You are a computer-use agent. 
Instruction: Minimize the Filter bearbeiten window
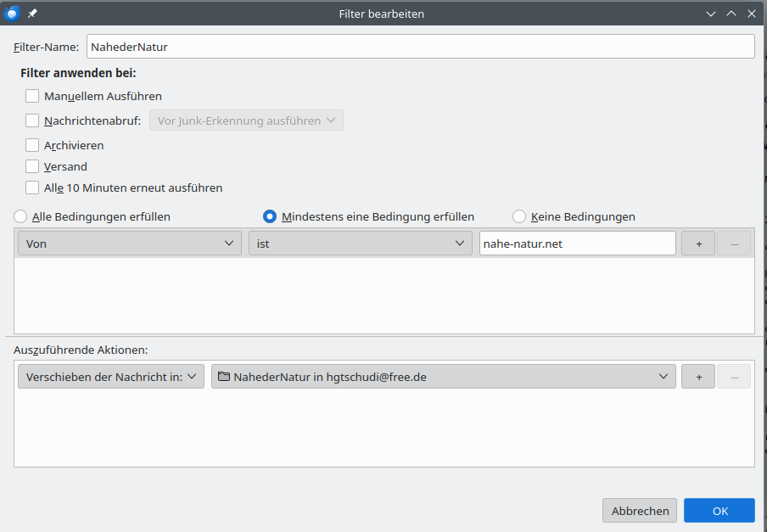(x=710, y=14)
